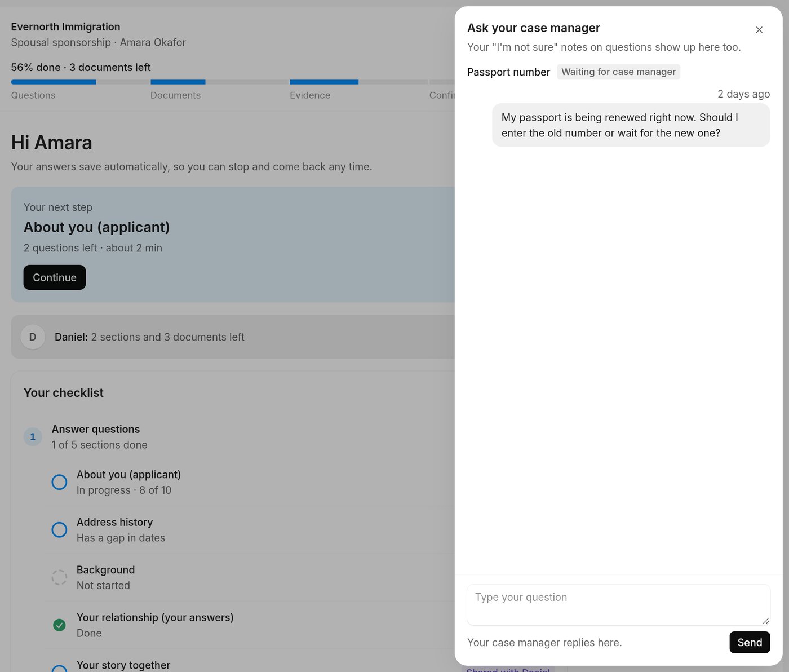Open the Questions progress step
The image size is (789, 672).
(33, 95)
